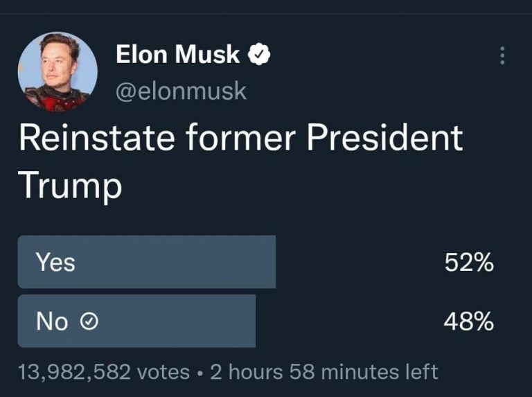Click the dot separator after votes count
Viewport: 532px width, 397px height.
(x=200, y=373)
